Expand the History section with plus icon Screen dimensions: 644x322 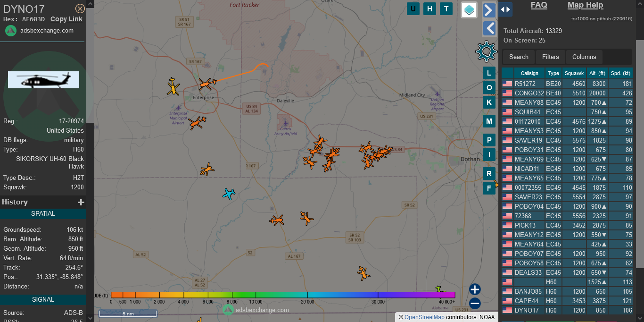coord(81,202)
